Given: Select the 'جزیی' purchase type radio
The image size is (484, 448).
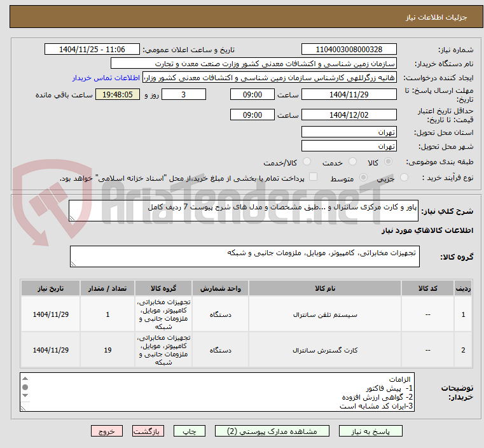Looking at the screenshot, I should 404,177.
